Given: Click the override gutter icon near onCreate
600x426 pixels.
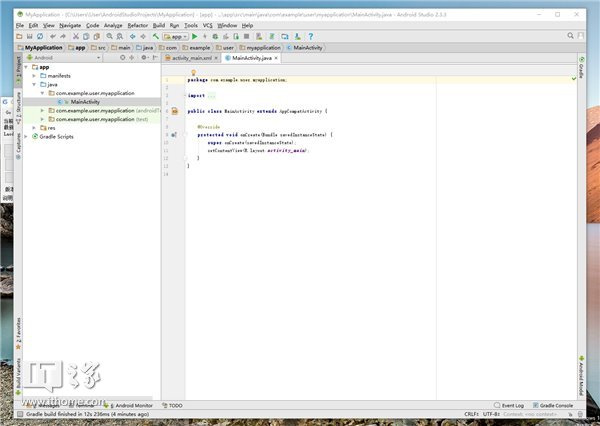Looking at the screenshot, I should tap(173, 134).
